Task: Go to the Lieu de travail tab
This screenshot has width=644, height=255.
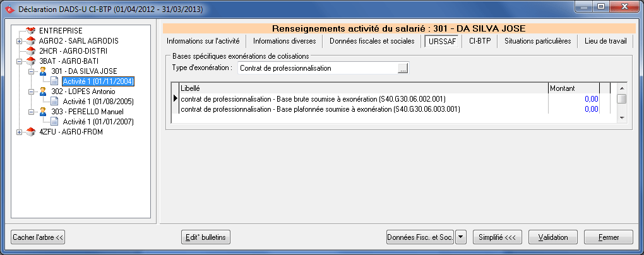Action: [605, 41]
